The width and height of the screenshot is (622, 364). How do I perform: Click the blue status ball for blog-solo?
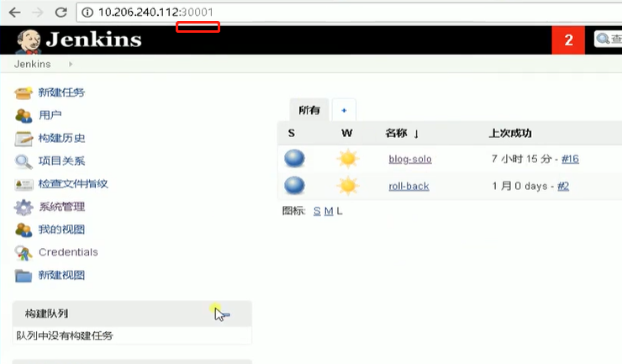coord(294,158)
